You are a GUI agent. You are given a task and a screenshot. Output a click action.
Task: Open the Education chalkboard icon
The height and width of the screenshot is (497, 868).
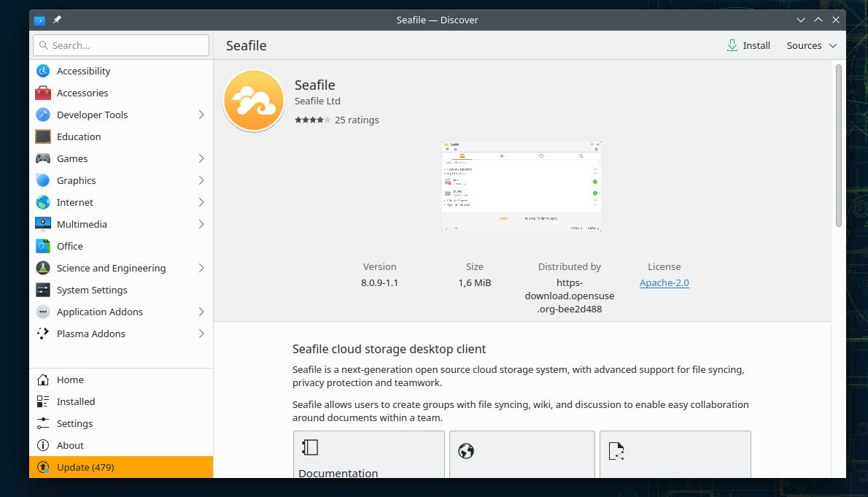coord(43,137)
